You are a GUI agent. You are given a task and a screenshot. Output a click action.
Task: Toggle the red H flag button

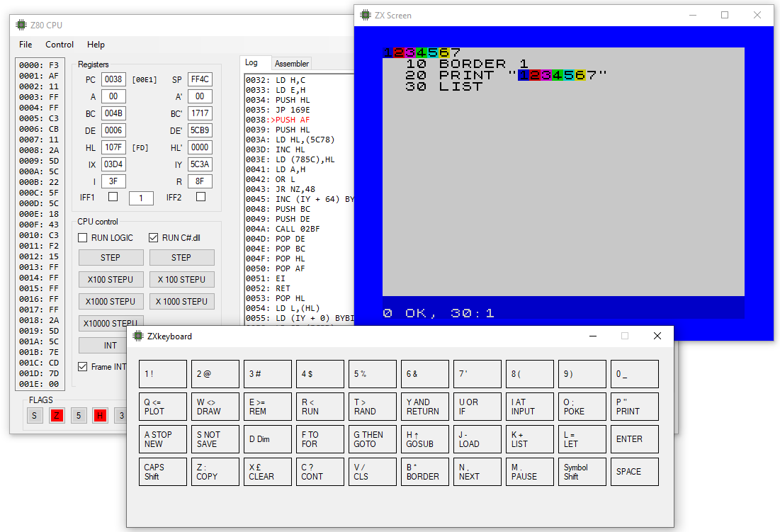100,416
